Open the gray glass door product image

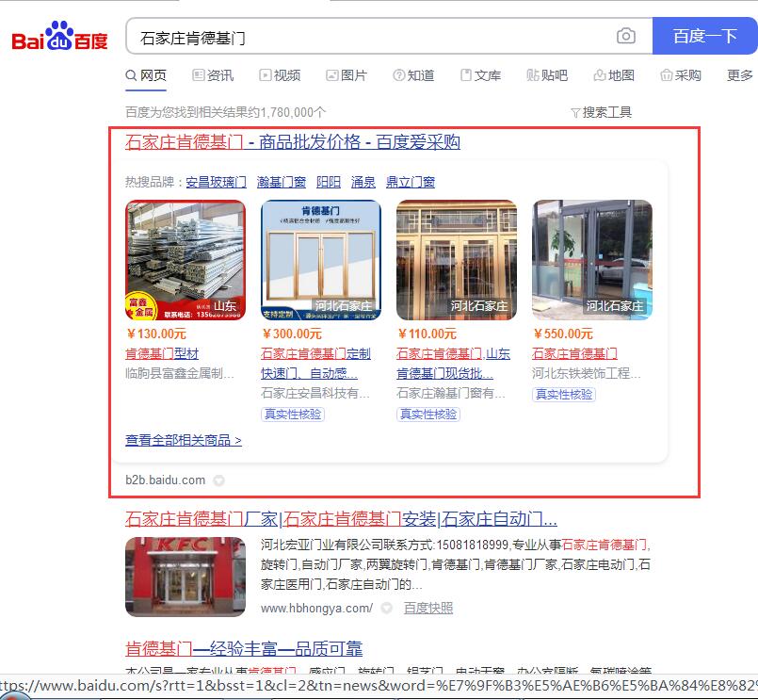click(x=592, y=260)
